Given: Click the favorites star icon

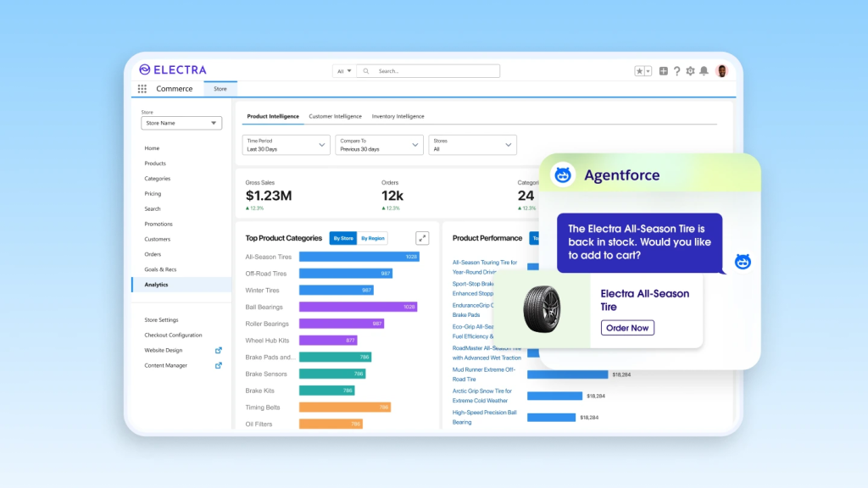Looking at the screenshot, I should 639,71.
